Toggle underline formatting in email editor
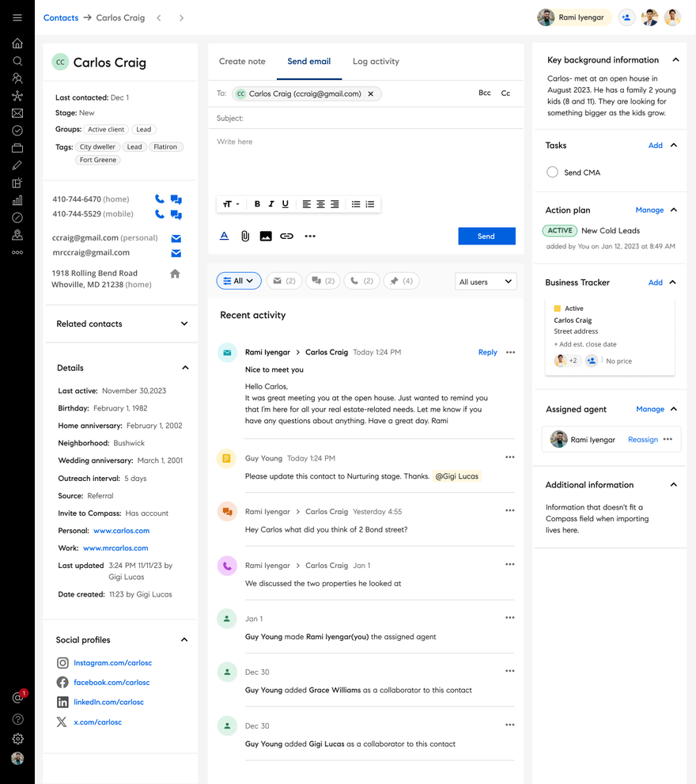Viewport: 696px width, 784px height. coord(285,204)
